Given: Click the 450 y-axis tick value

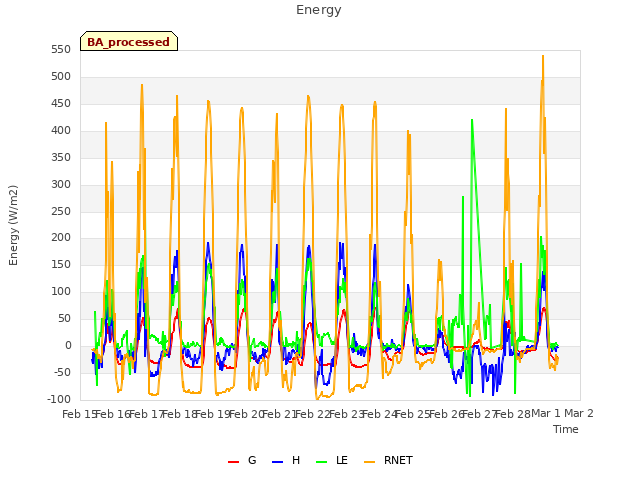Looking at the screenshot, I should point(61,104).
